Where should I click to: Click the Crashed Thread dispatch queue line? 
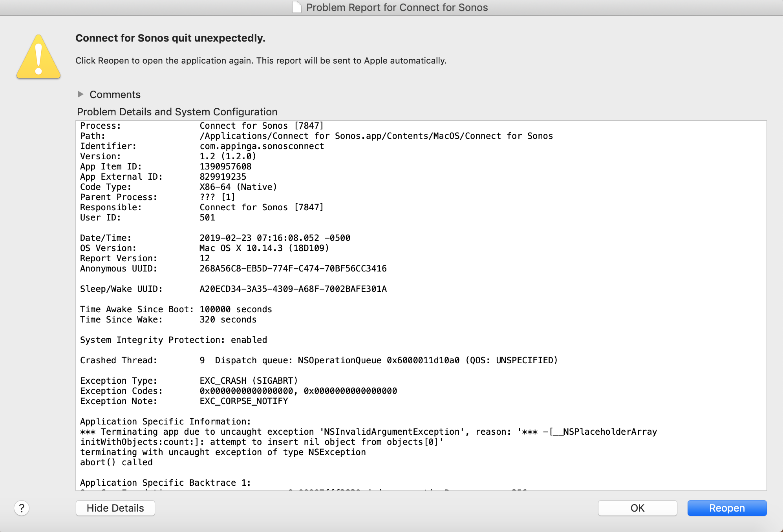pos(319,360)
